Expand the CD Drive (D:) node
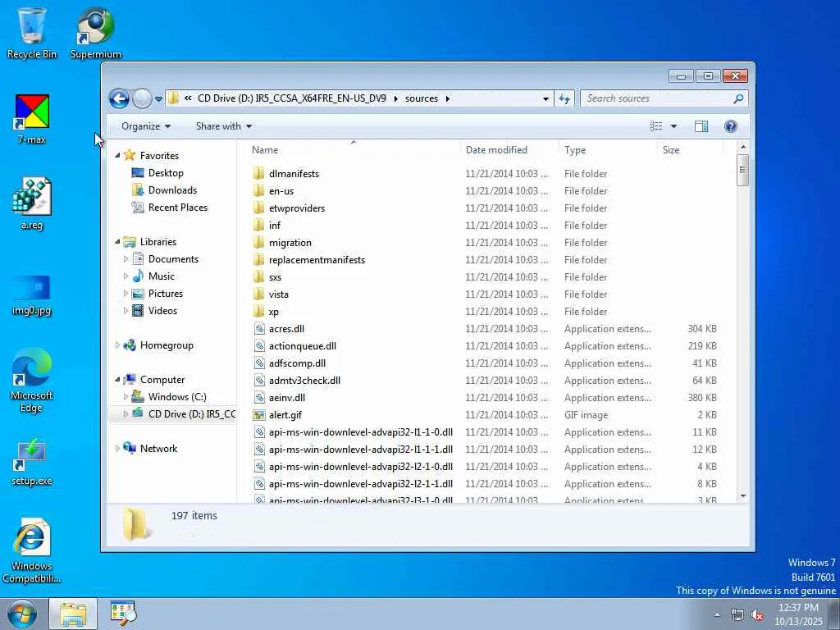The width and height of the screenshot is (840, 630). (x=126, y=414)
